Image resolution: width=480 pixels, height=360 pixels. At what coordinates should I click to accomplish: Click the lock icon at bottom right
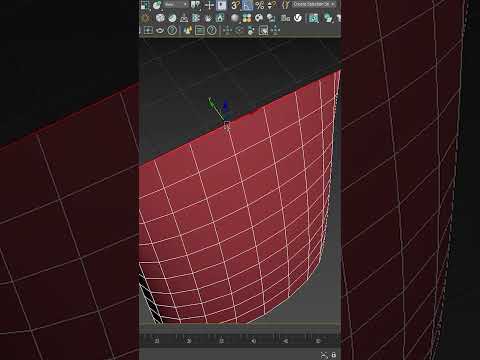click(334, 355)
